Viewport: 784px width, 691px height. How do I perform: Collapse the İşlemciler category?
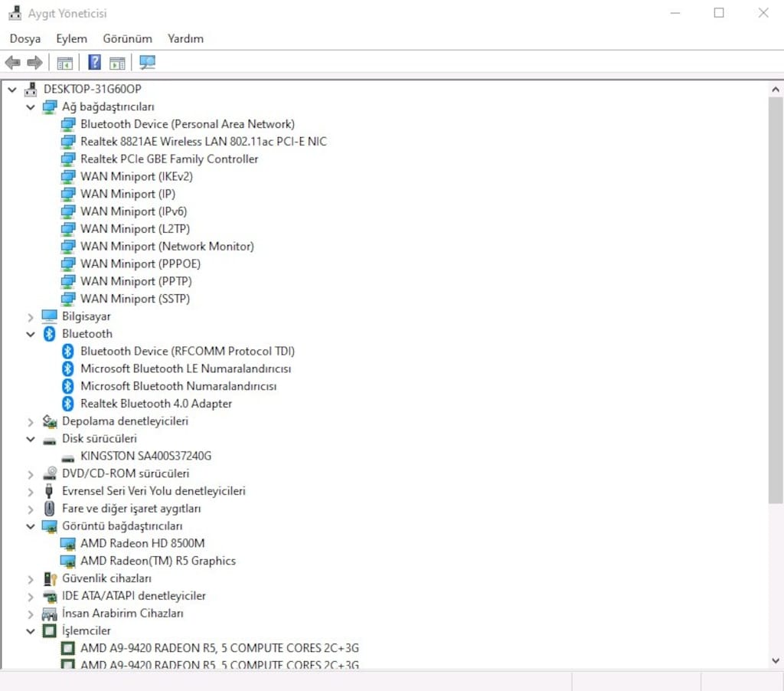click(31, 631)
